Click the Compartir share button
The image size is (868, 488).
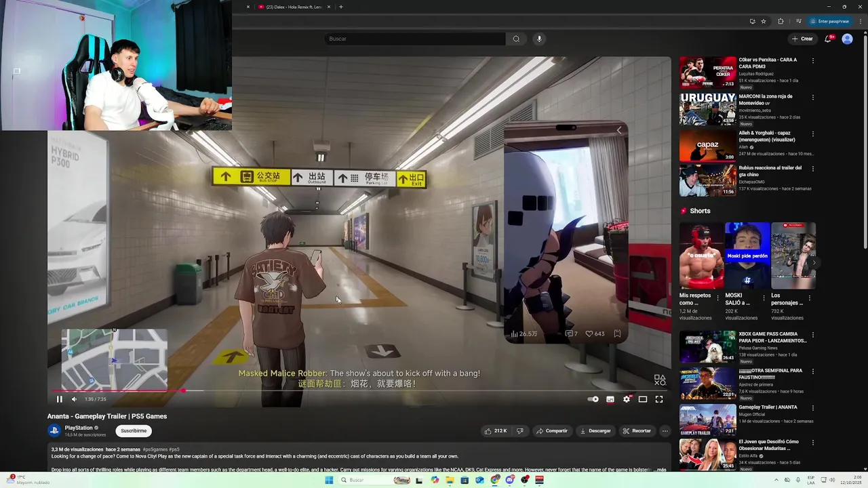click(x=552, y=430)
